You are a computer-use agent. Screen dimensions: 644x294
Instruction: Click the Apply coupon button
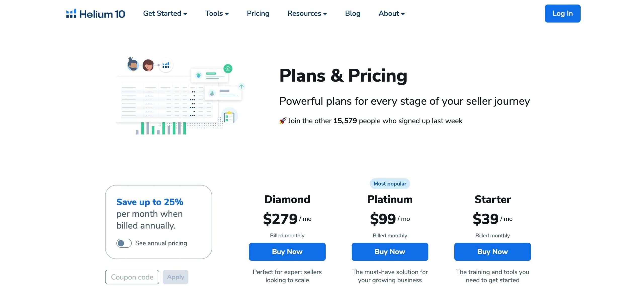pos(176,277)
